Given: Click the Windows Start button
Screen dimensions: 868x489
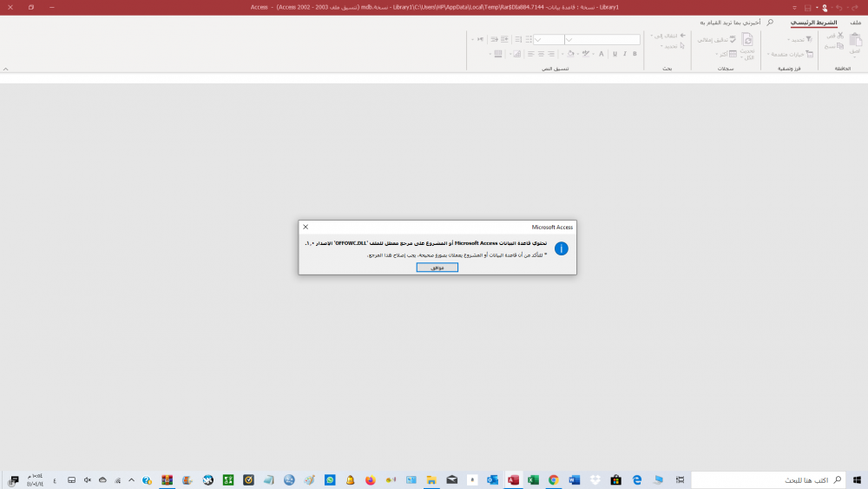Looking at the screenshot, I should (857, 480).
